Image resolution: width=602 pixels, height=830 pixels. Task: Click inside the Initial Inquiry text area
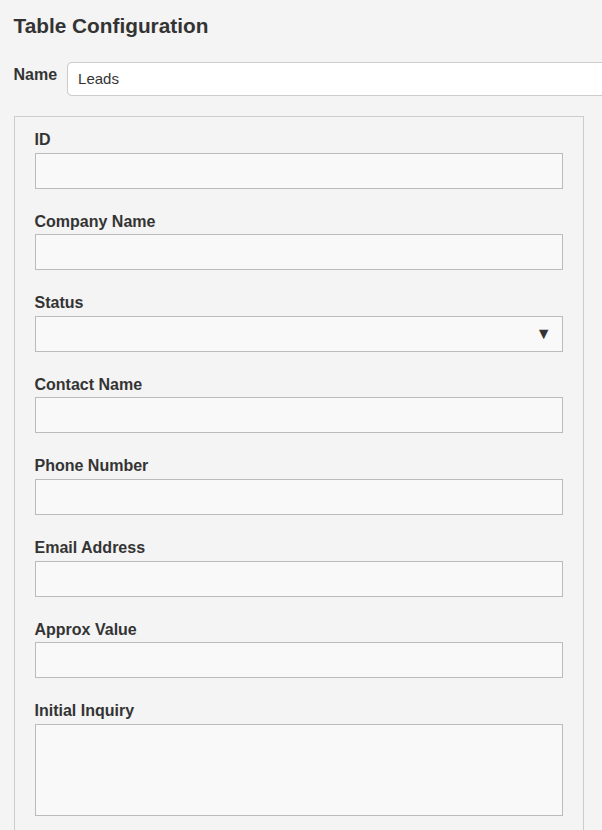tap(298, 770)
